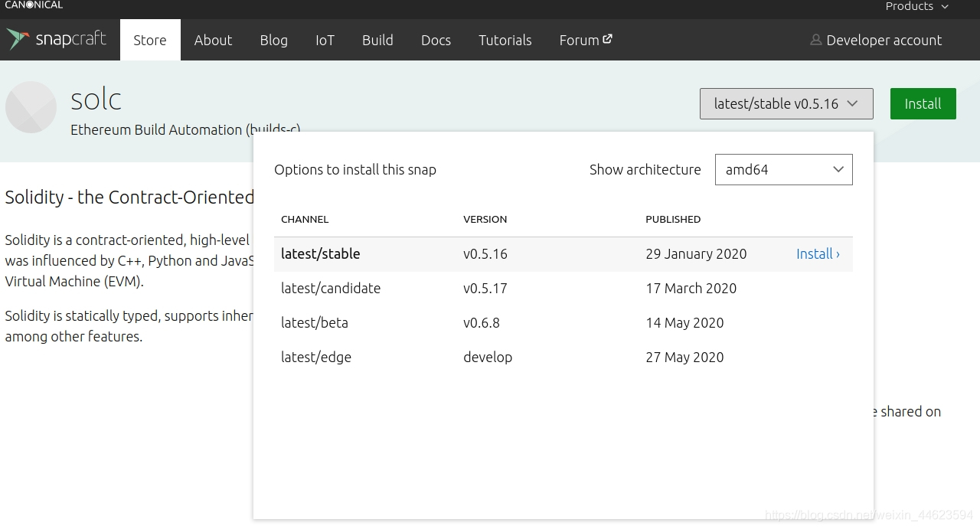The height and width of the screenshot is (529, 980).
Task: Click the solc title heading
Action: tap(96, 100)
